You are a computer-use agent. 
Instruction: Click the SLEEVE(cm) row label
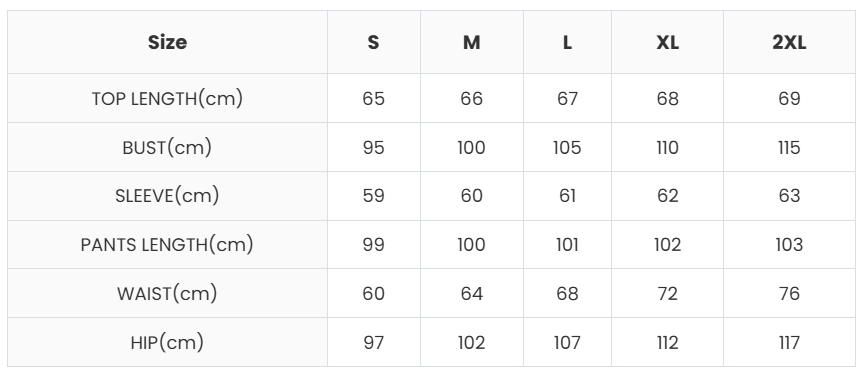coord(167,196)
